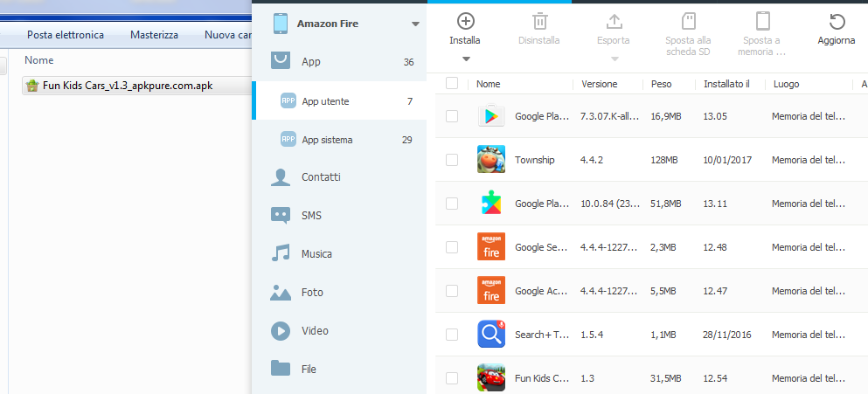This screenshot has height=394, width=868.
Task: Click the Aggiorna refresh icon
Action: pos(837,22)
